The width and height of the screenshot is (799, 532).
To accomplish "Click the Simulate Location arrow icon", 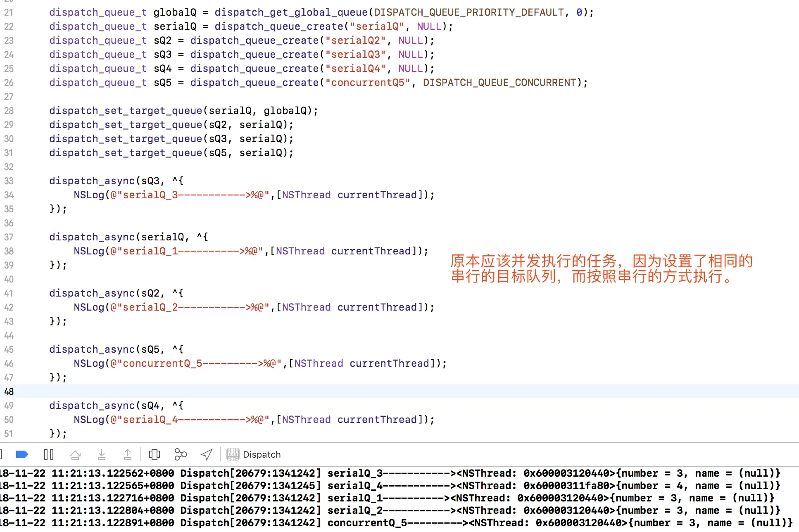I will click(x=207, y=454).
